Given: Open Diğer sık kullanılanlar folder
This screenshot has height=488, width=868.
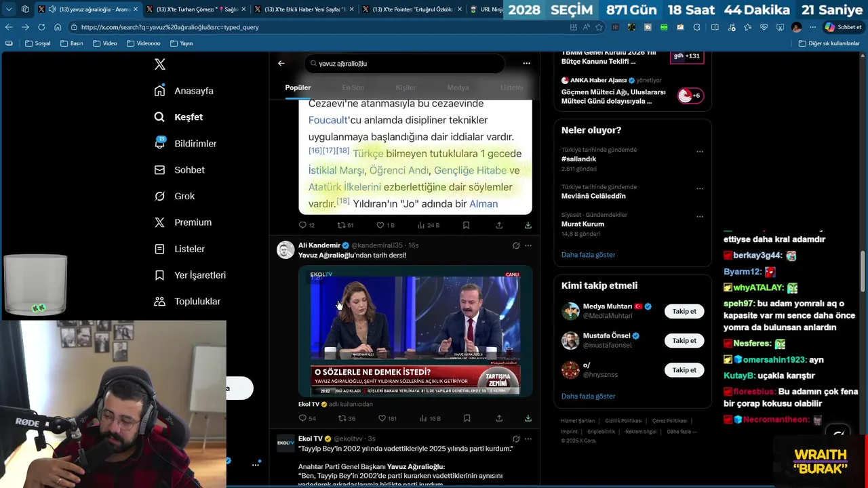Looking at the screenshot, I should pyautogui.click(x=829, y=43).
